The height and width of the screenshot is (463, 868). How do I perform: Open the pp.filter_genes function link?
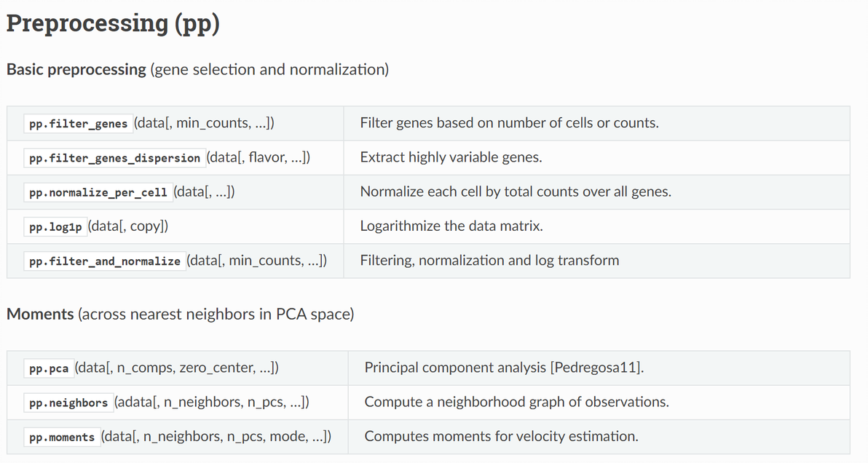pos(78,124)
